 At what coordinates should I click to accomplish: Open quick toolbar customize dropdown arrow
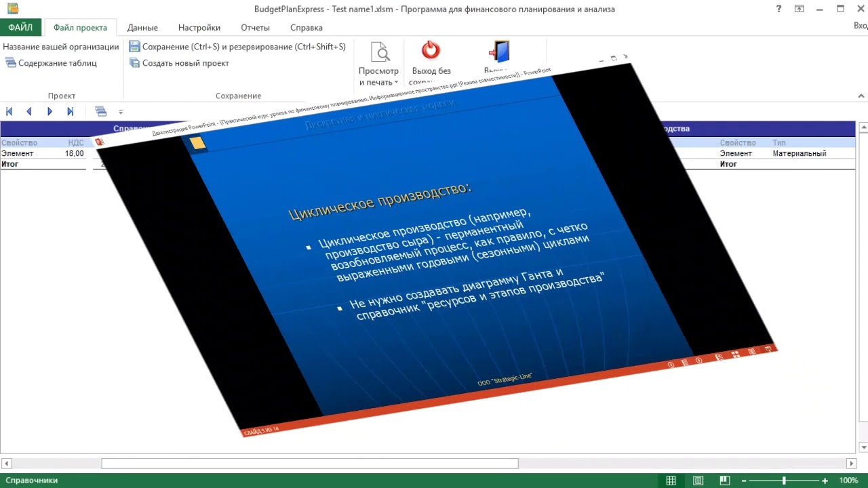click(121, 113)
